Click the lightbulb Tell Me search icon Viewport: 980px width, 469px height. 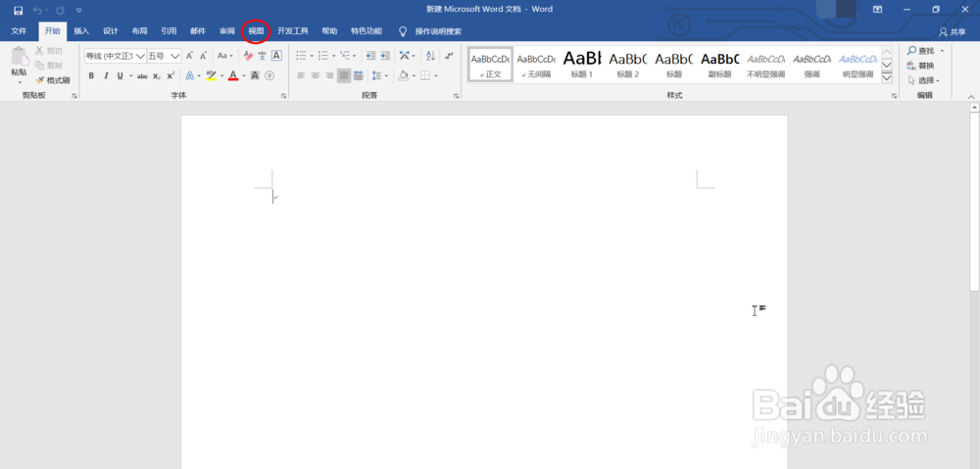pos(403,31)
